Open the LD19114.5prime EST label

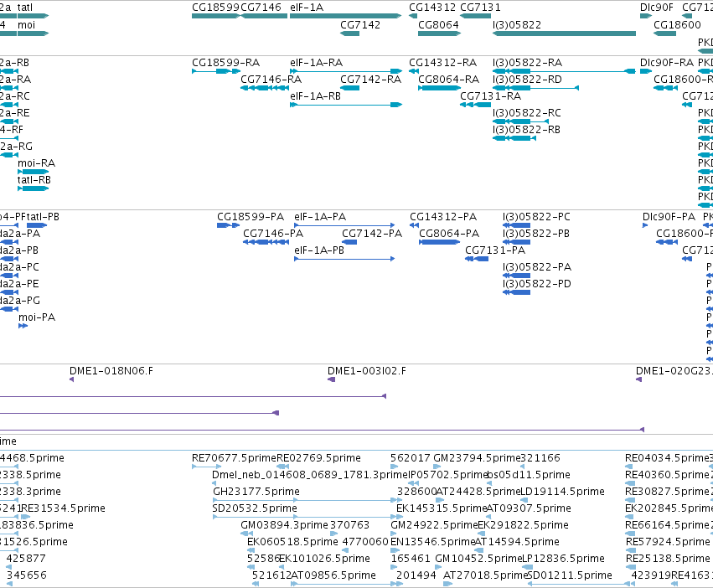pyautogui.click(x=562, y=492)
